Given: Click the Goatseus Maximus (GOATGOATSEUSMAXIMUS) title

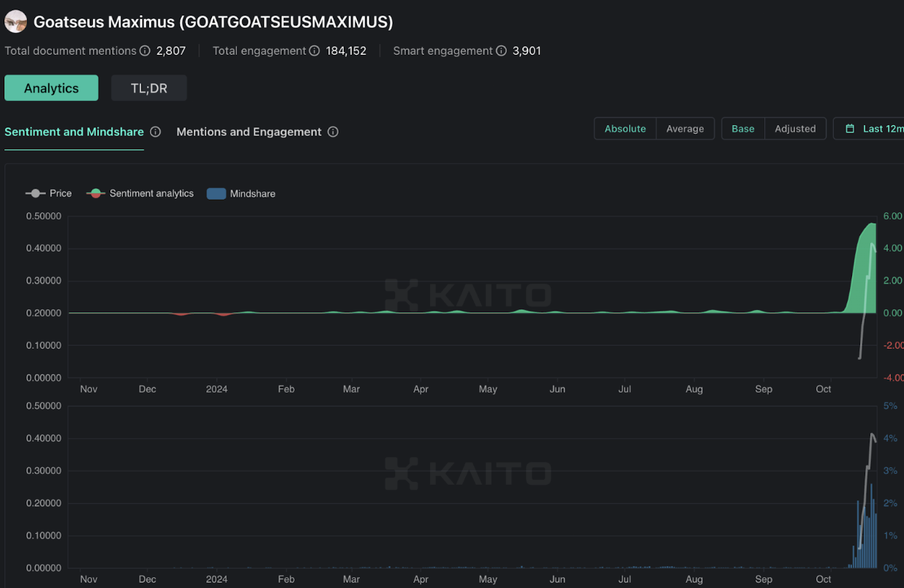Looking at the screenshot, I should click(214, 22).
